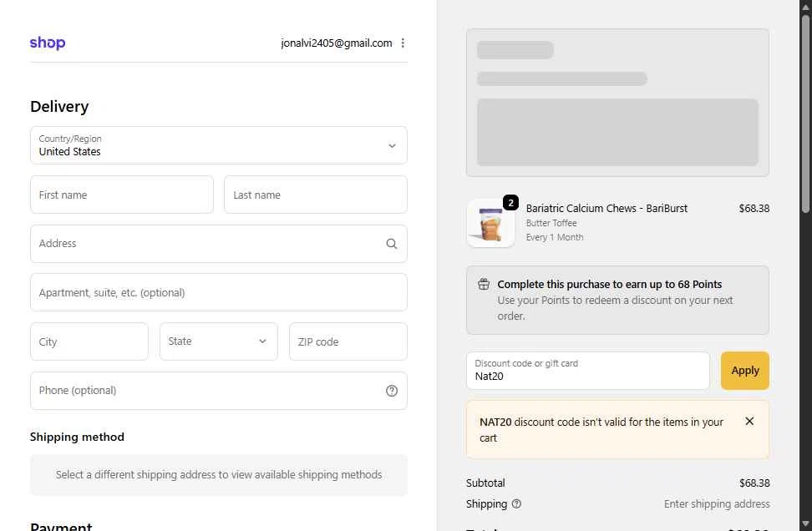The width and height of the screenshot is (812, 531).
Task: Click the Bariatric Calcium Chews product thumbnail
Action: [490, 223]
